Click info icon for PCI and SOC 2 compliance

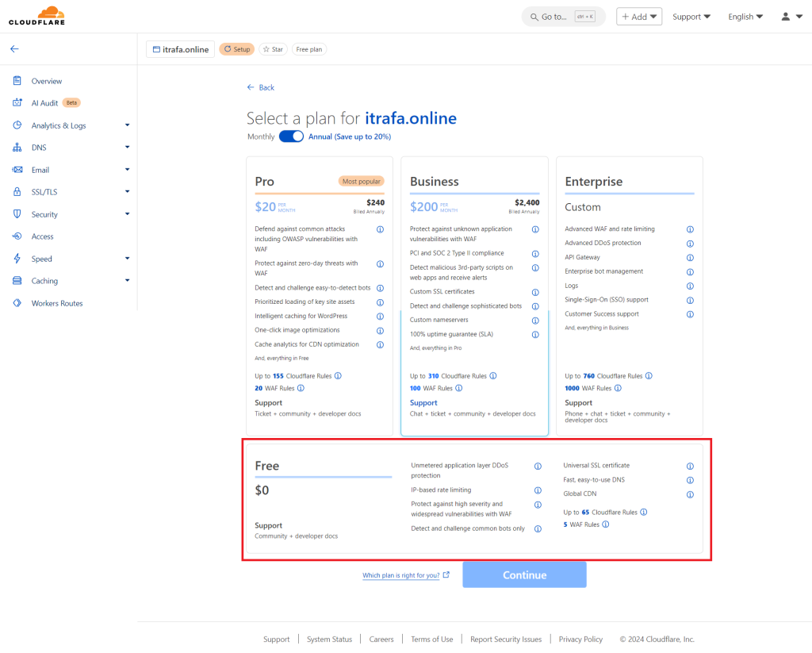535,254
